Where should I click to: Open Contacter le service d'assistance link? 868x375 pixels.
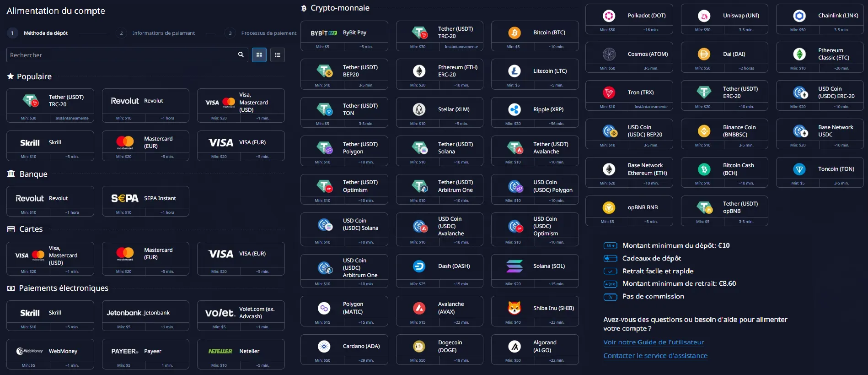[655, 356]
